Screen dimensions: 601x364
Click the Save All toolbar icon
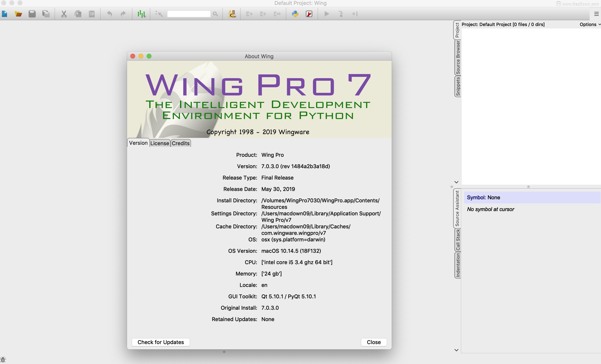tap(46, 14)
